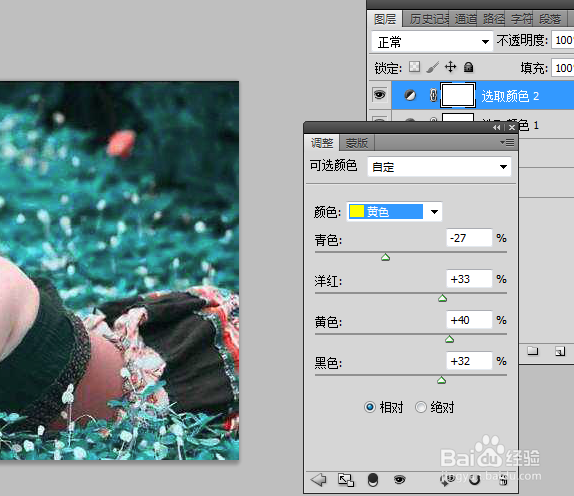Click the 不透明度 opacity value field

coord(563,40)
